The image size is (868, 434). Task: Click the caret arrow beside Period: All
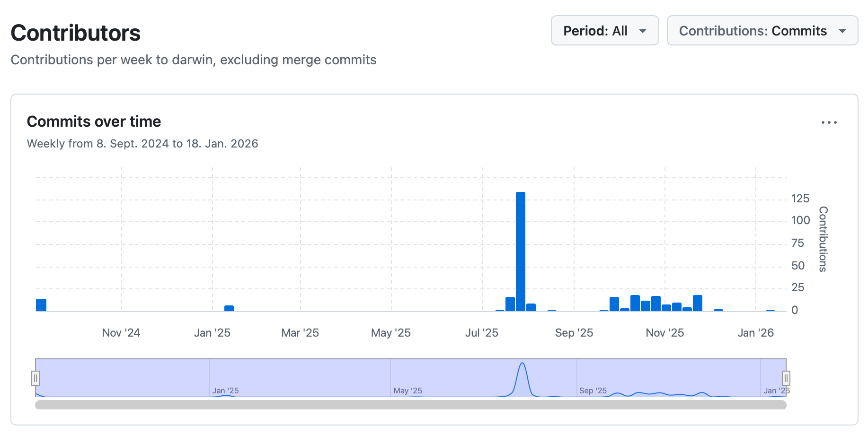643,31
